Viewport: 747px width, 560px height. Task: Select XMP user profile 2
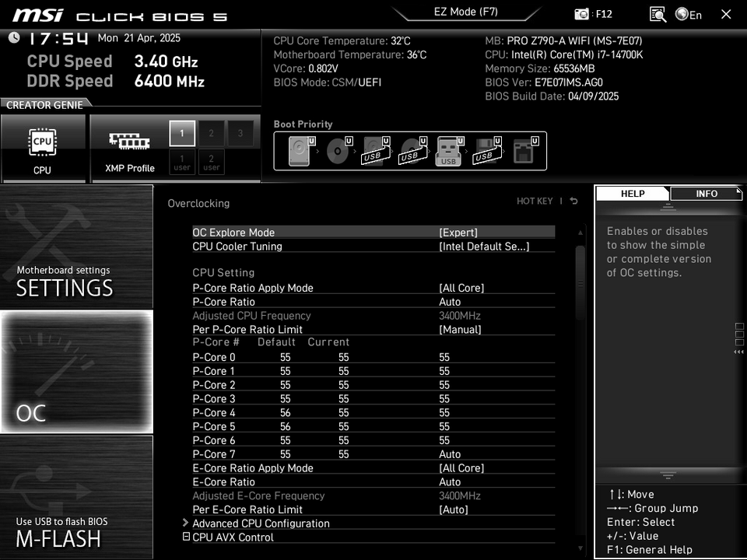(x=211, y=162)
